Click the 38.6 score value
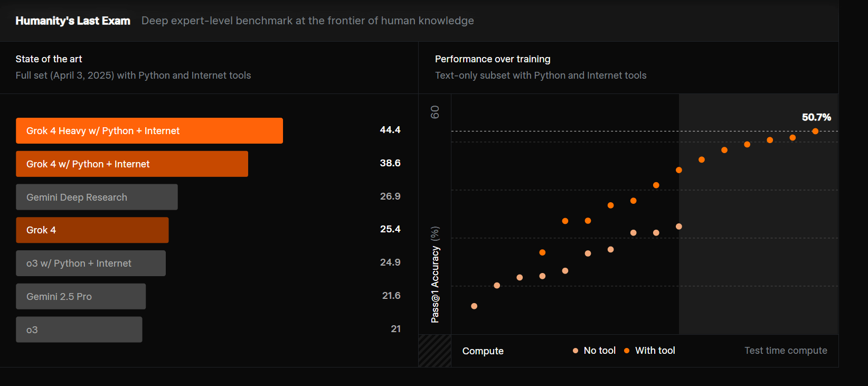The width and height of the screenshot is (868, 386). tap(390, 163)
